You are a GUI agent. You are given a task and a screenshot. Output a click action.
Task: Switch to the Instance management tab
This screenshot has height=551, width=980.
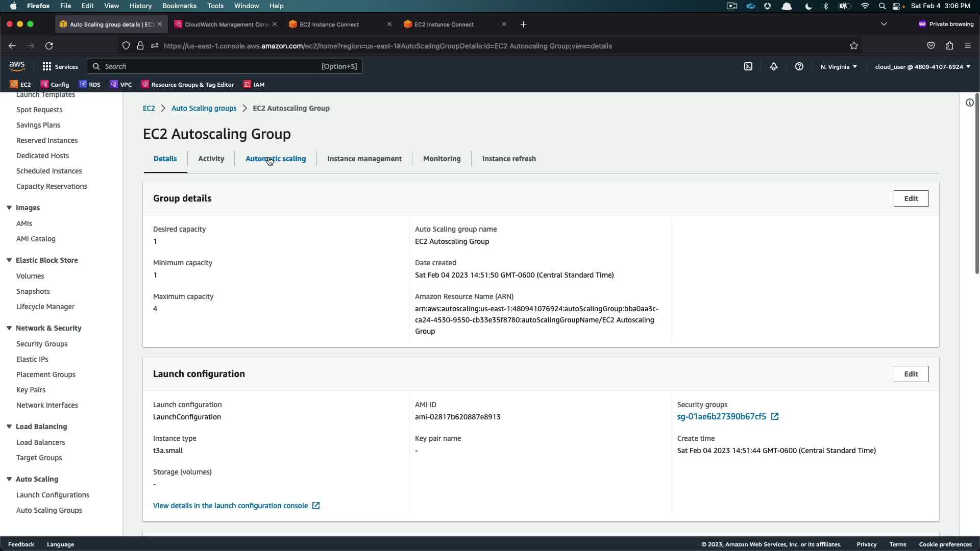[364, 159]
